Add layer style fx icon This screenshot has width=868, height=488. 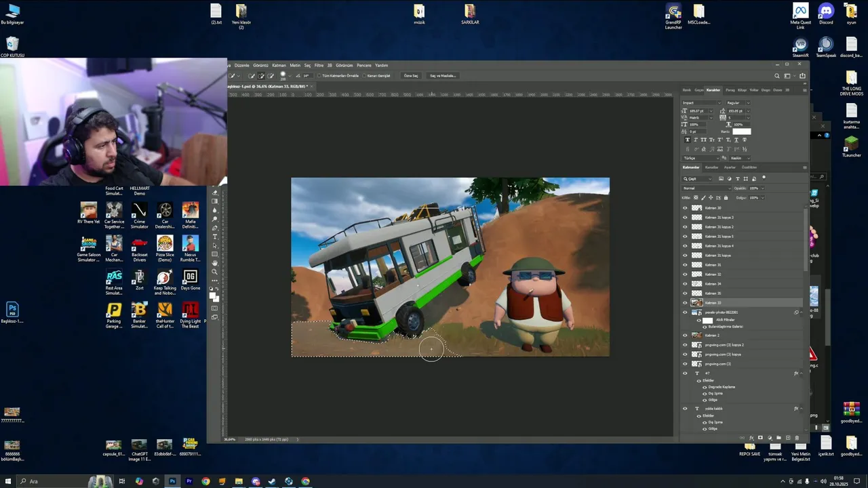[x=751, y=437]
